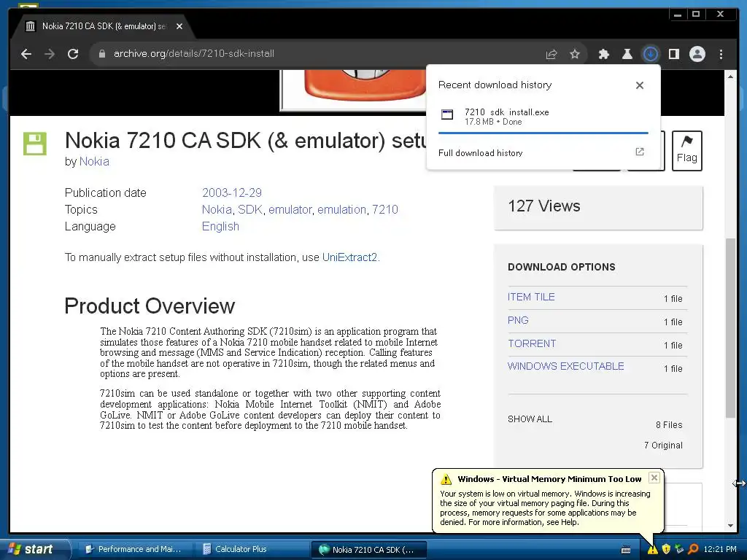Click the page vertical scrollbar thumb

730,327
